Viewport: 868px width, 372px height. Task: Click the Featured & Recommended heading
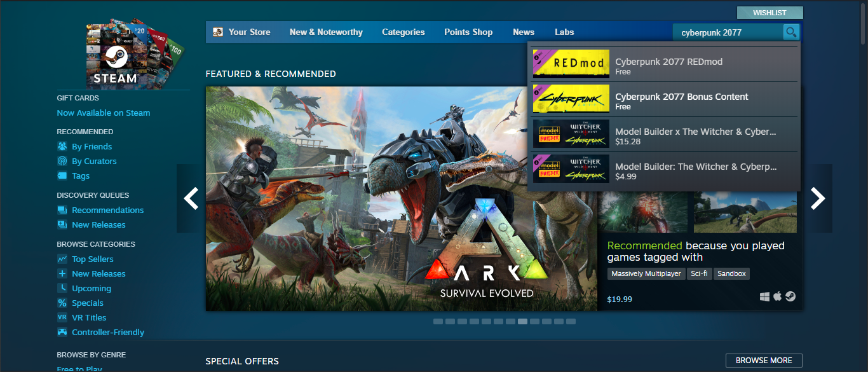pyautogui.click(x=271, y=74)
